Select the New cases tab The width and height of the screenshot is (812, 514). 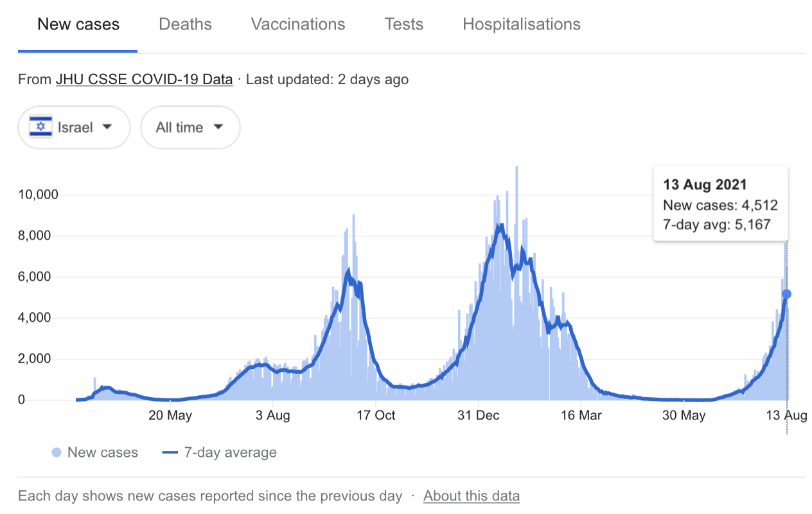(x=78, y=24)
